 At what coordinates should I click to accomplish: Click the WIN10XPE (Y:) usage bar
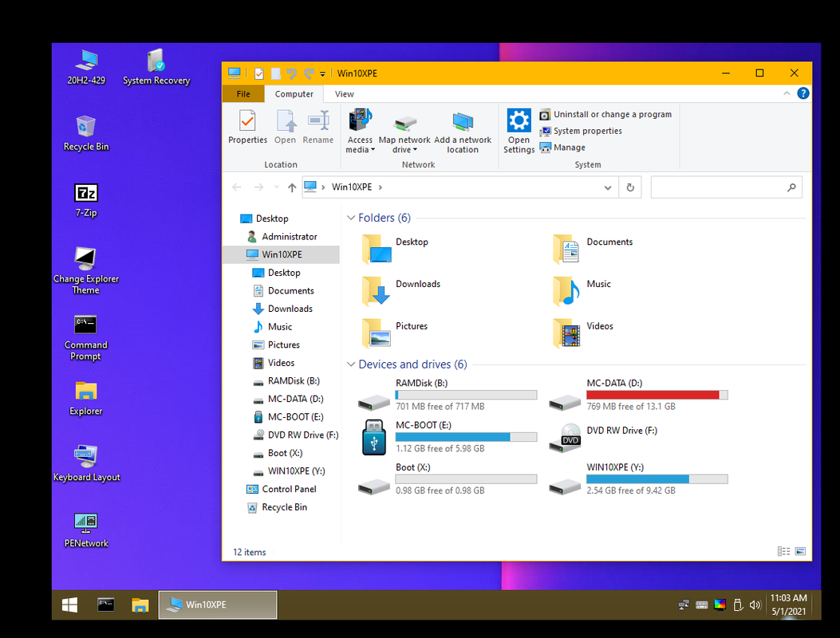tap(657, 479)
